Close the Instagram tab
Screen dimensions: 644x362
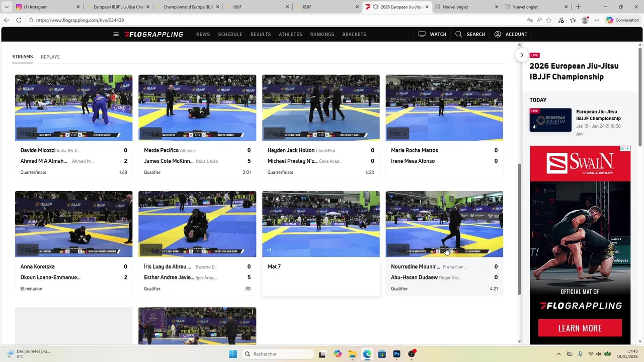[x=78, y=7]
